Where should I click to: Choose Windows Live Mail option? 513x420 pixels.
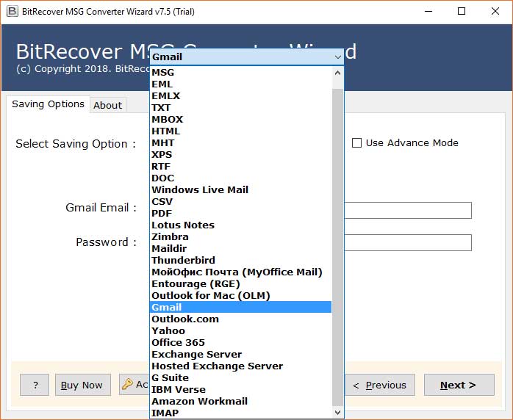(x=241, y=190)
